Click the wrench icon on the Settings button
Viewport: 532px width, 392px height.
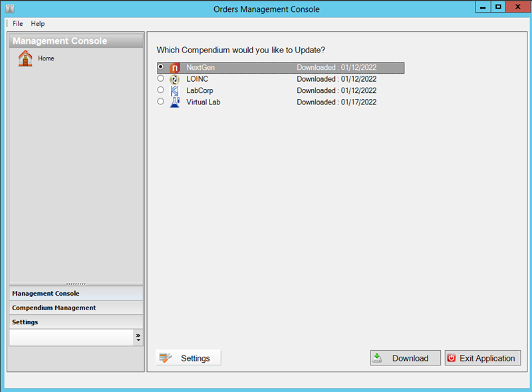click(165, 357)
